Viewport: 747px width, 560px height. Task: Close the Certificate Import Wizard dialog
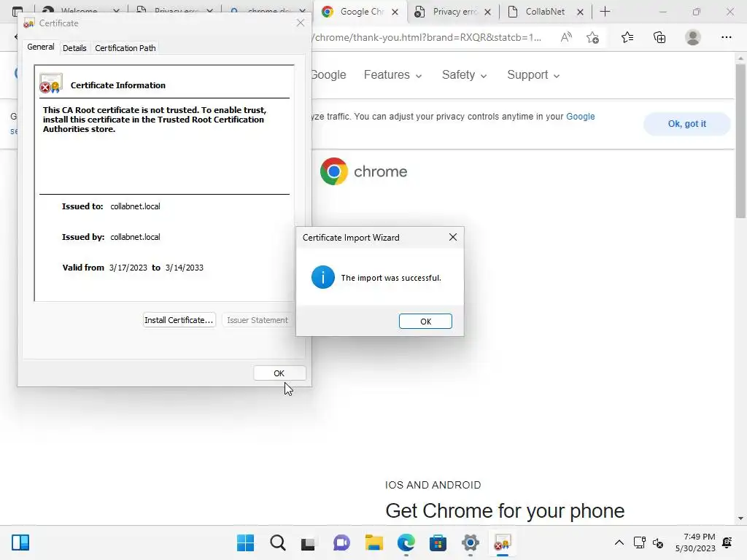(452, 237)
